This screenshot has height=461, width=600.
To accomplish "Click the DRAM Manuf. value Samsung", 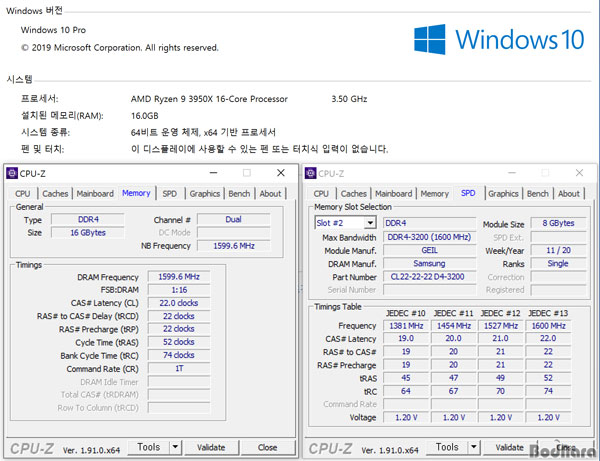I will pyautogui.click(x=429, y=264).
